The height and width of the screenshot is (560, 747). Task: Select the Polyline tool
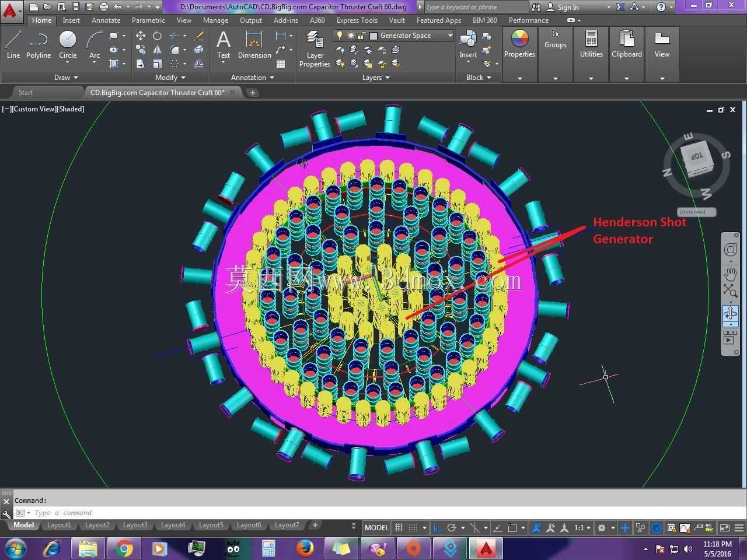(x=39, y=45)
